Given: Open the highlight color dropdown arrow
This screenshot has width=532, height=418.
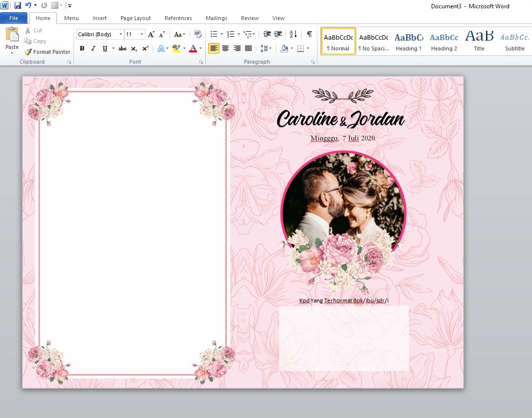Looking at the screenshot, I should (185, 48).
